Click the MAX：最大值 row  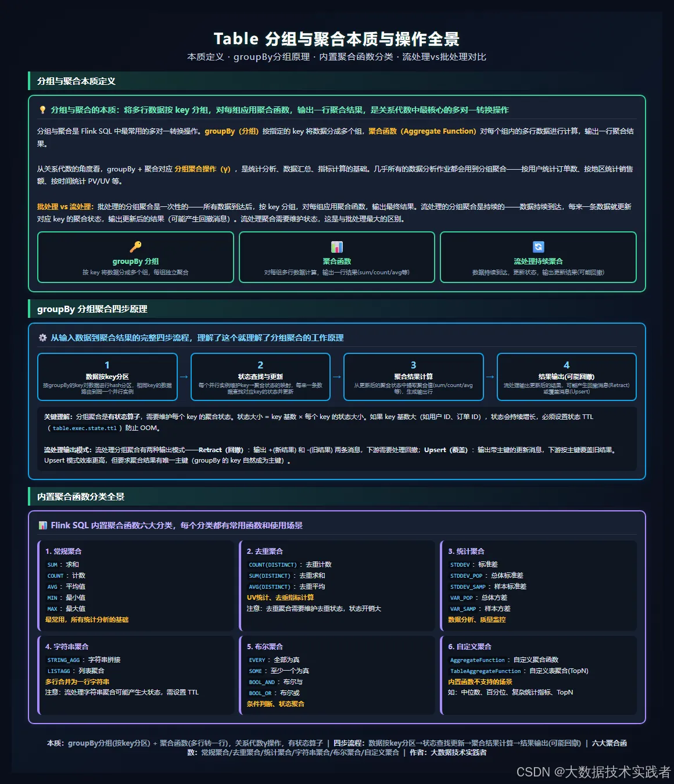point(66,609)
